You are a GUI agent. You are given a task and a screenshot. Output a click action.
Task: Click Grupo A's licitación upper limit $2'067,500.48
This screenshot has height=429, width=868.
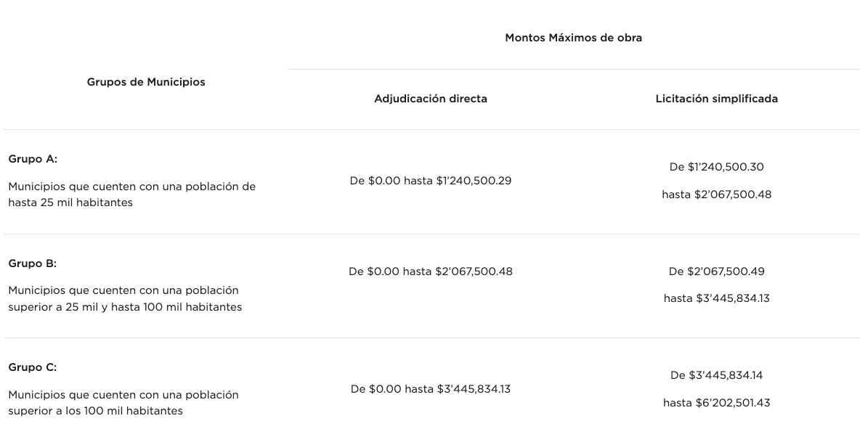716,195
